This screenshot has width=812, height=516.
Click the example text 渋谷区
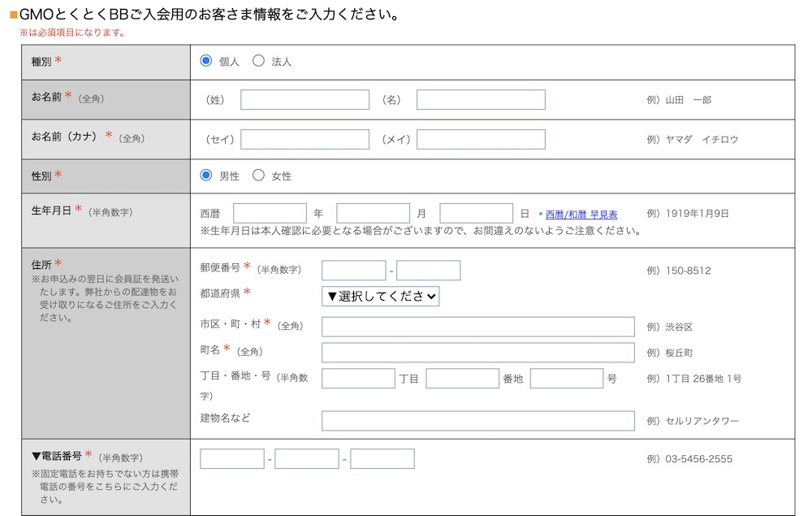(679, 327)
